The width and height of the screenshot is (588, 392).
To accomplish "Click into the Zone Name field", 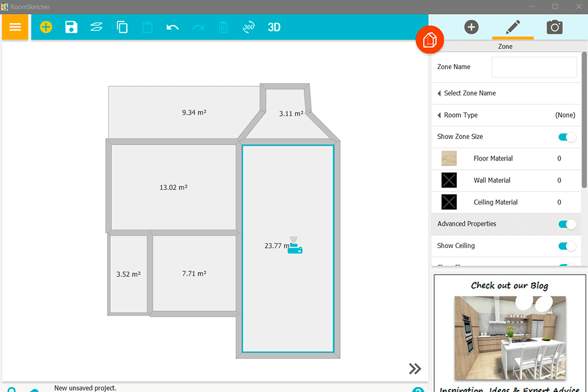I will (534, 67).
